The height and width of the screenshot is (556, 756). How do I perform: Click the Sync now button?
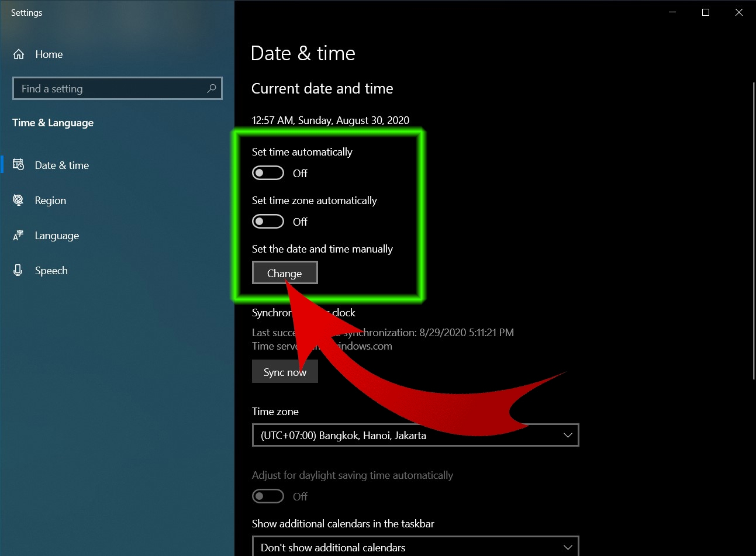[x=285, y=372]
